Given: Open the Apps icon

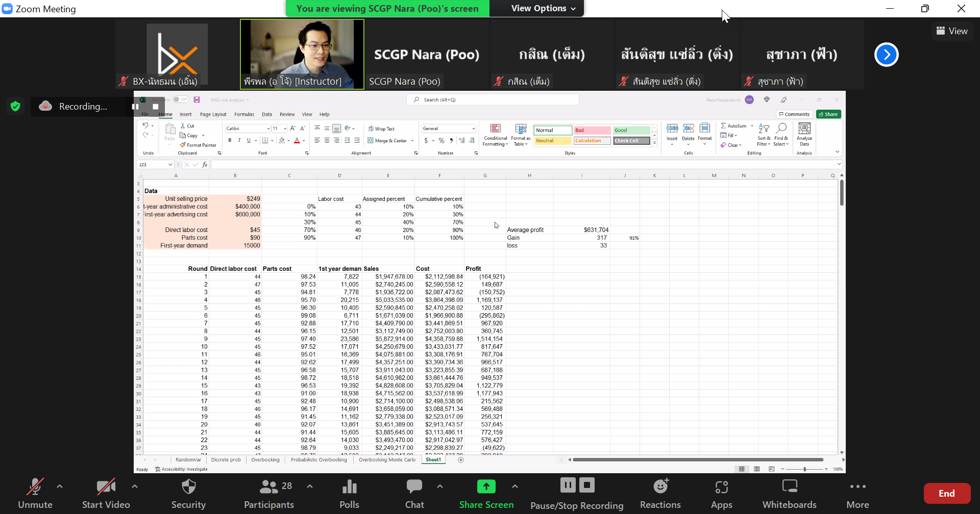Looking at the screenshot, I should click(721, 487).
